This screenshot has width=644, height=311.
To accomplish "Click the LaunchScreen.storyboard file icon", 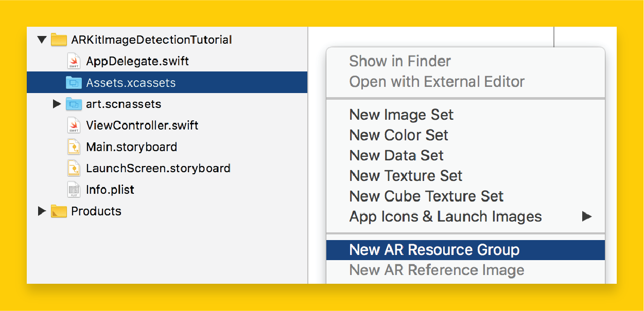I will (74, 168).
